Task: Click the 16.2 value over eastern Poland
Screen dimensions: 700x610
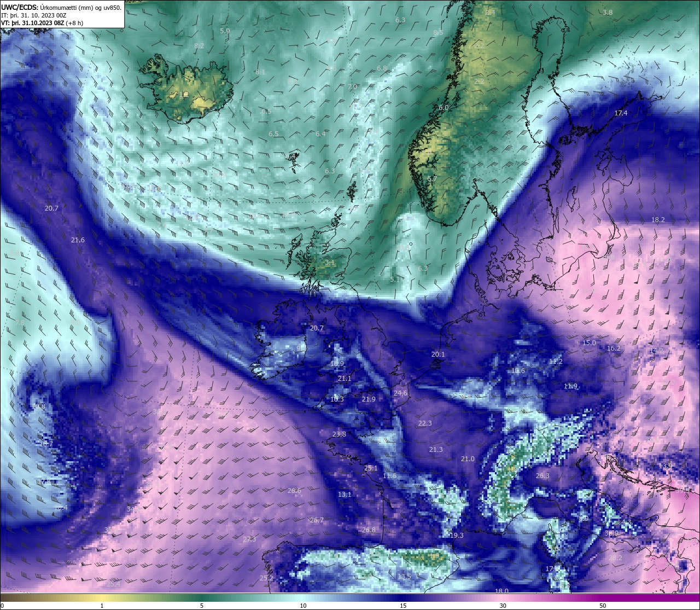Action: tap(614, 348)
